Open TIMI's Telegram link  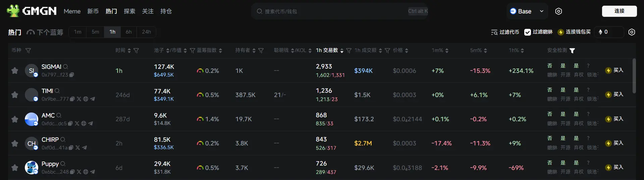click(x=93, y=99)
